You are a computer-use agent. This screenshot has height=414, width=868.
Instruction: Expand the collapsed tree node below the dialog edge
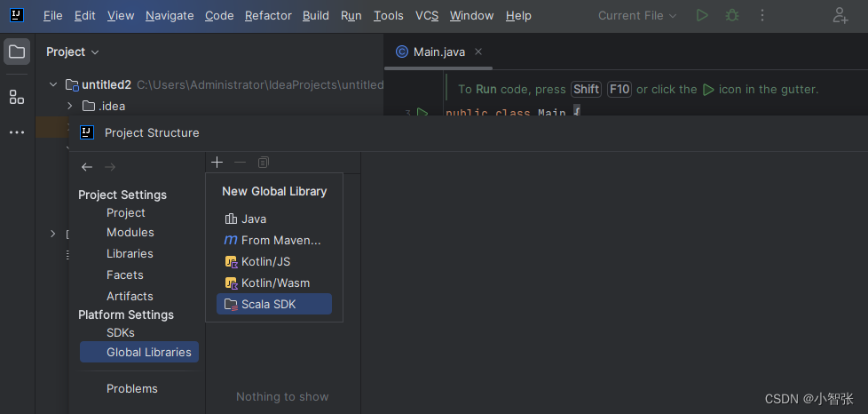tap(53, 234)
